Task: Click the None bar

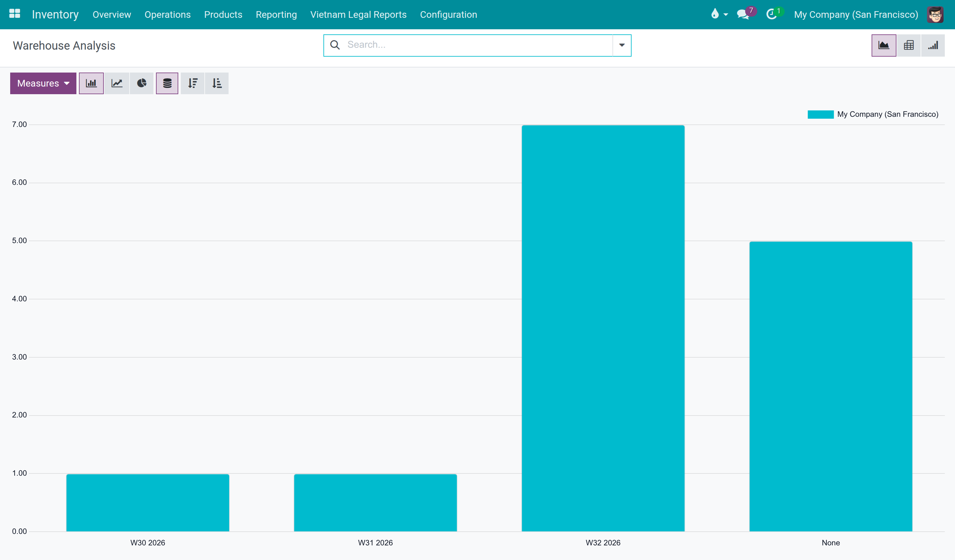Action: (831, 386)
